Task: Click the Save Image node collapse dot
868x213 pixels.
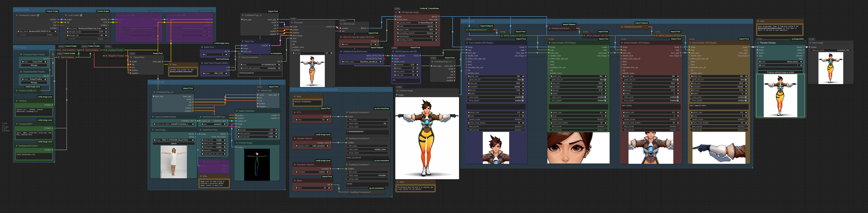Action: (x=810, y=43)
